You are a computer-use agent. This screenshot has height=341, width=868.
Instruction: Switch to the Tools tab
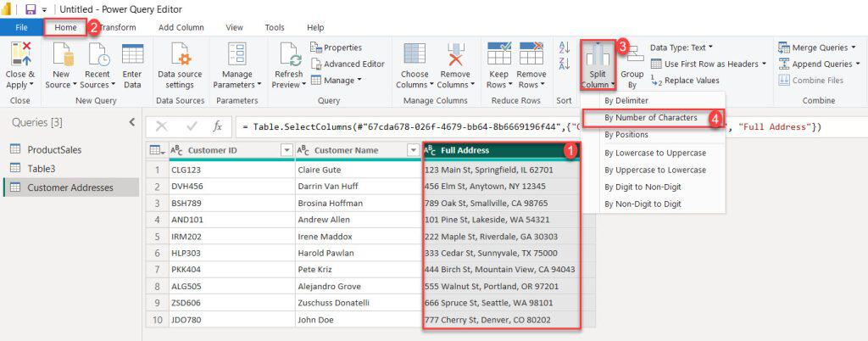point(275,27)
